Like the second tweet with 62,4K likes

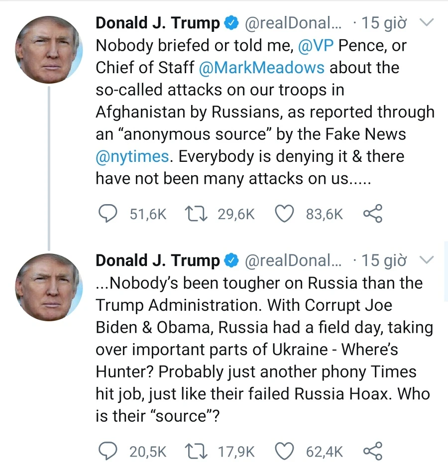tap(284, 452)
